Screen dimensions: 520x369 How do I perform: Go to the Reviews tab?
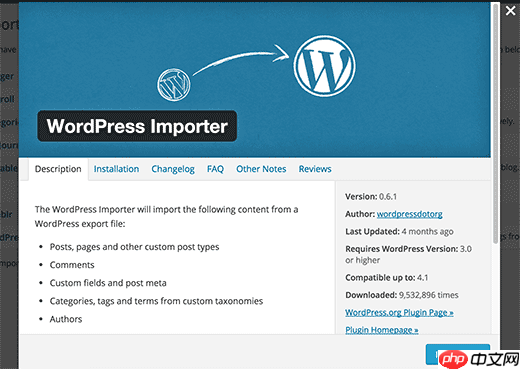pos(315,169)
